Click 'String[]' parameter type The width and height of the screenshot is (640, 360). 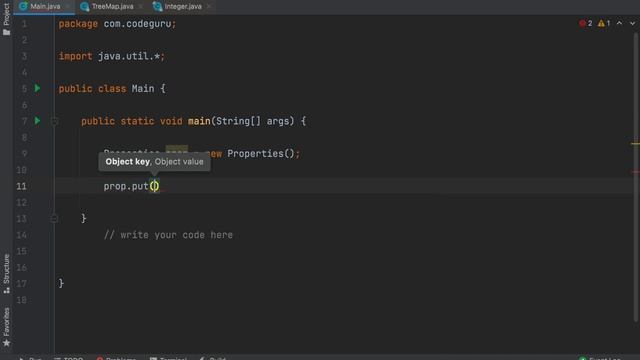(238, 121)
